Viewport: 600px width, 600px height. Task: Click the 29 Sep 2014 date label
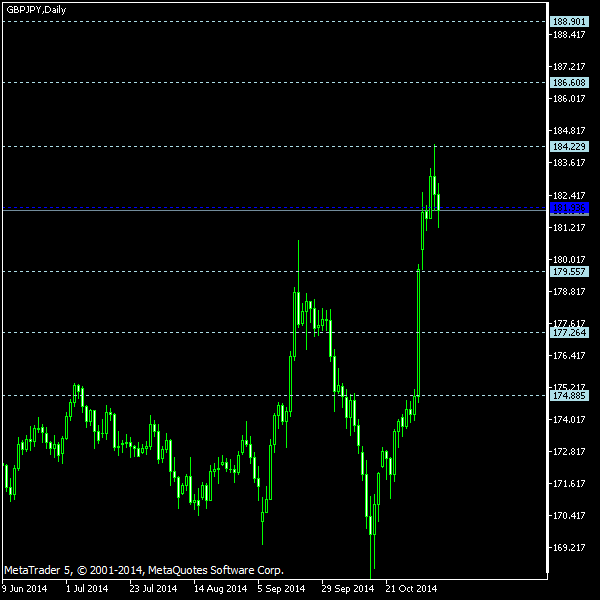[348, 589]
